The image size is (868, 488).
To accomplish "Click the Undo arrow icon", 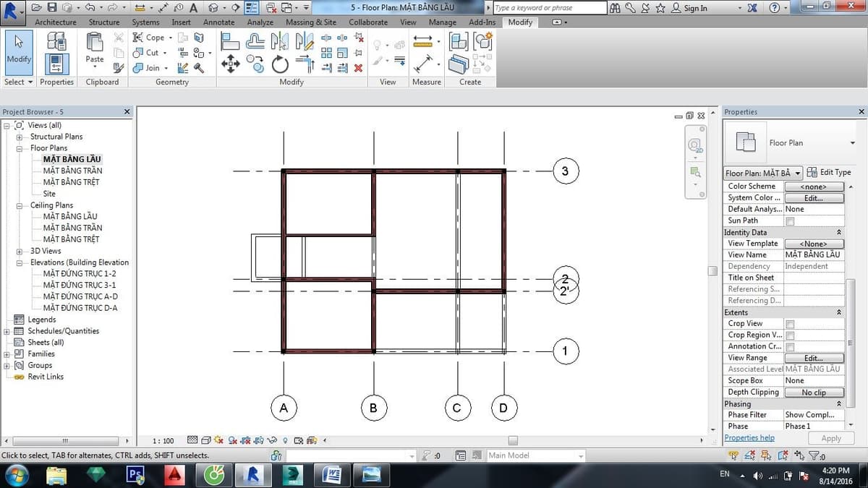I will tap(90, 7).
